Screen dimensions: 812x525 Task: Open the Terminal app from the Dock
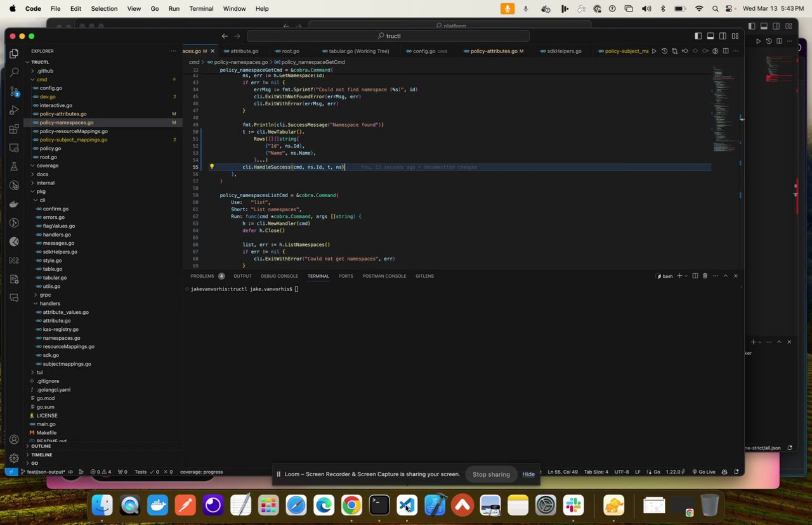tap(379, 505)
